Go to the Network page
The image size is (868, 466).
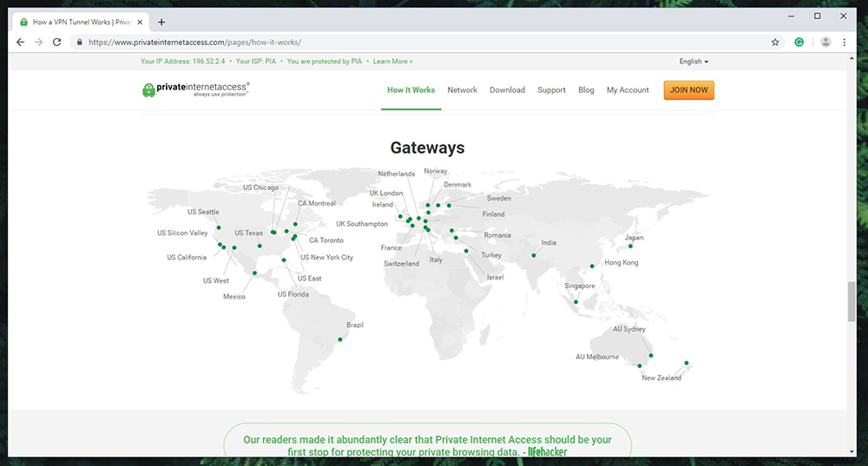(463, 89)
